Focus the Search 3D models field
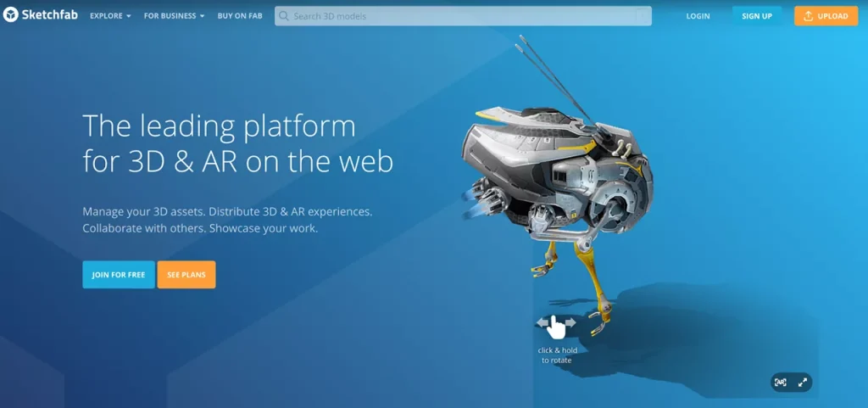 [463, 16]
